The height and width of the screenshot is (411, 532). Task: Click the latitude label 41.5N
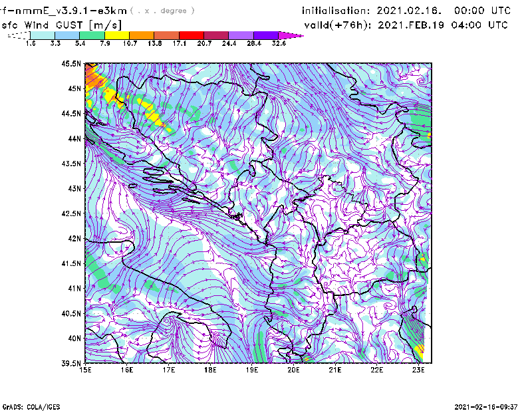click(71, 263)
